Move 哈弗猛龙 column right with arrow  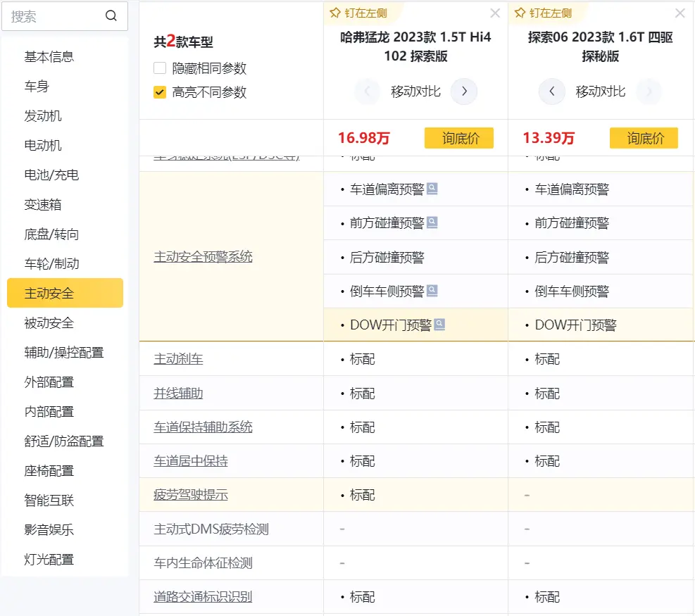pyautogui.click(x=464, y=92)
